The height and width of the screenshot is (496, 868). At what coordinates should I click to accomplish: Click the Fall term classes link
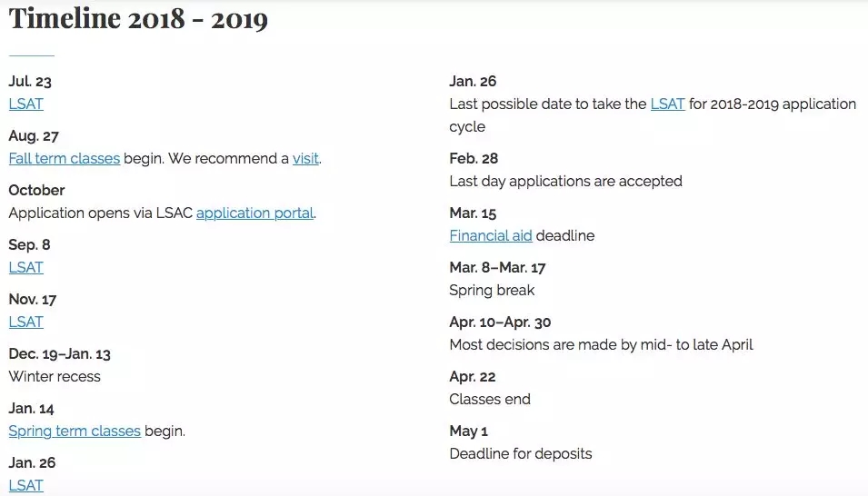coord(64,158)
